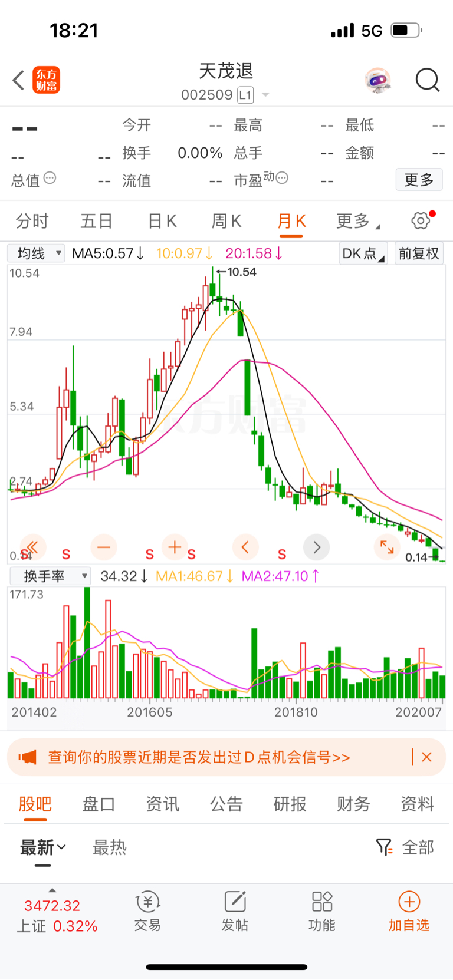Open the 盘口 tab
The width and height of the screenshot is (453, 980).
[x=99, y=804]
